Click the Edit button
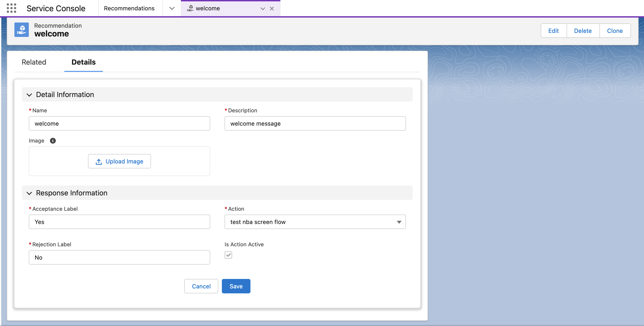The height and width of the screenshot is (326, 644). pos(554,31)
